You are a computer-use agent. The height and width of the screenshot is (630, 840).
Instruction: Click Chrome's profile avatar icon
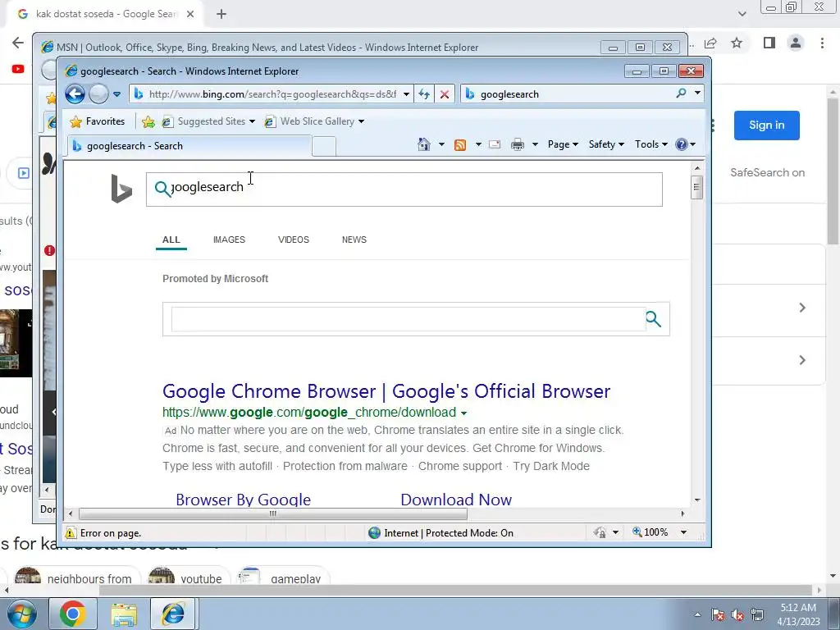(796, 43)
